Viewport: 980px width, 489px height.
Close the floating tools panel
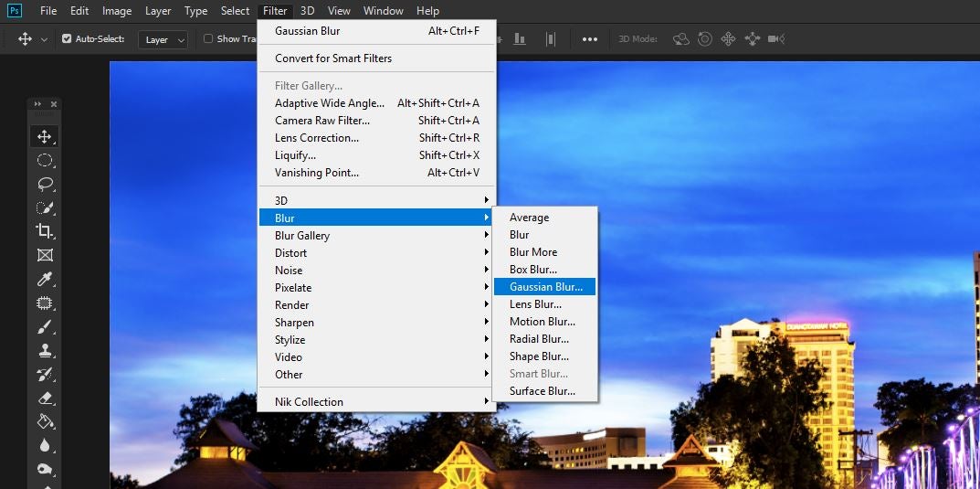pos(54,104)
